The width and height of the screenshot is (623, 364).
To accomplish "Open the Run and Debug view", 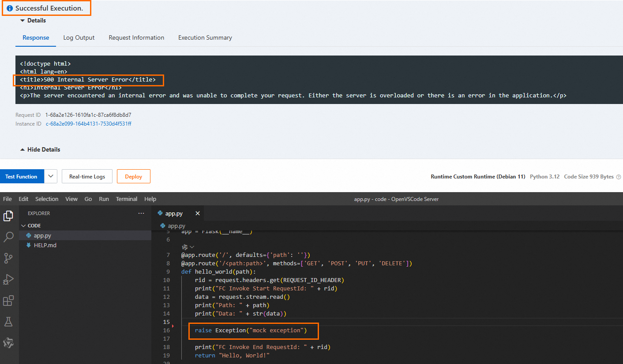I will pyautogui.click(x=8, y=279).
